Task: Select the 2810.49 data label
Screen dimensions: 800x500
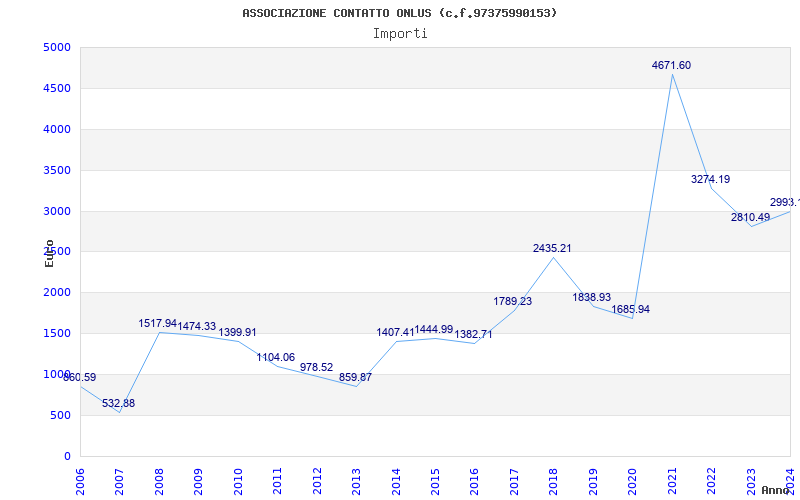Action: pyautogui.click(x=751, y=217)
